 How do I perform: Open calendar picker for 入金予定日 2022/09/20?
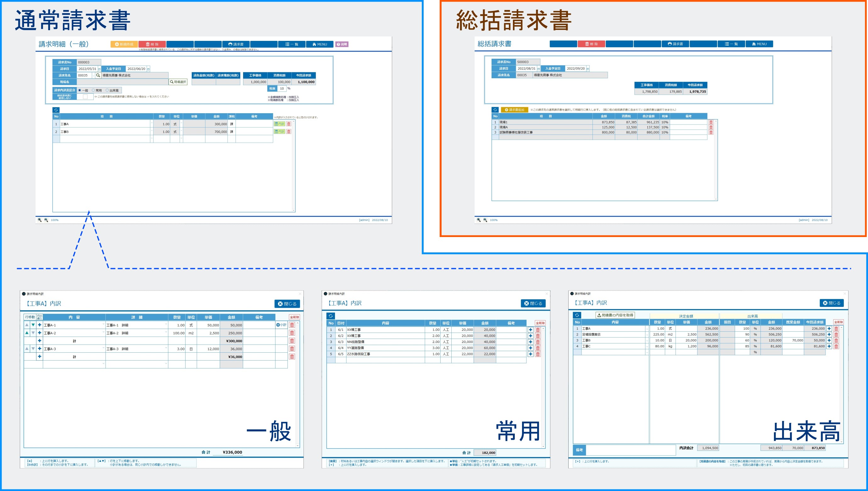588,69
